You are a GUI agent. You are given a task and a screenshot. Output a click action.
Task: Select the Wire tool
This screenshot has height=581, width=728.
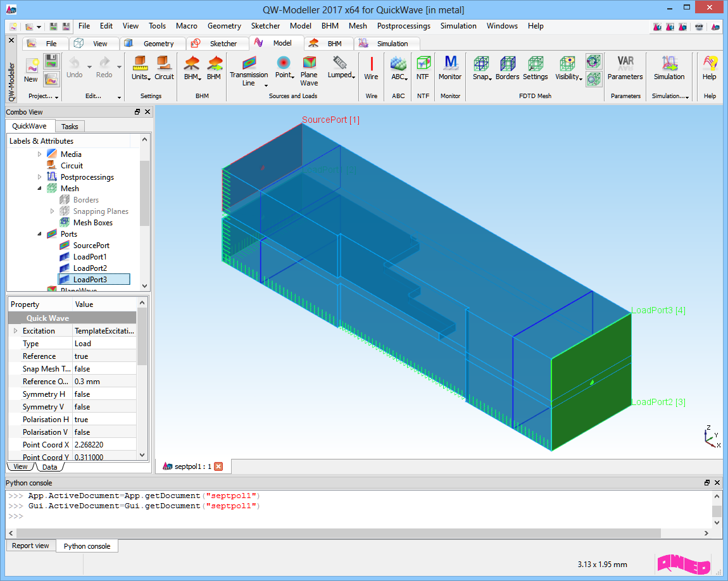(372, 63)
